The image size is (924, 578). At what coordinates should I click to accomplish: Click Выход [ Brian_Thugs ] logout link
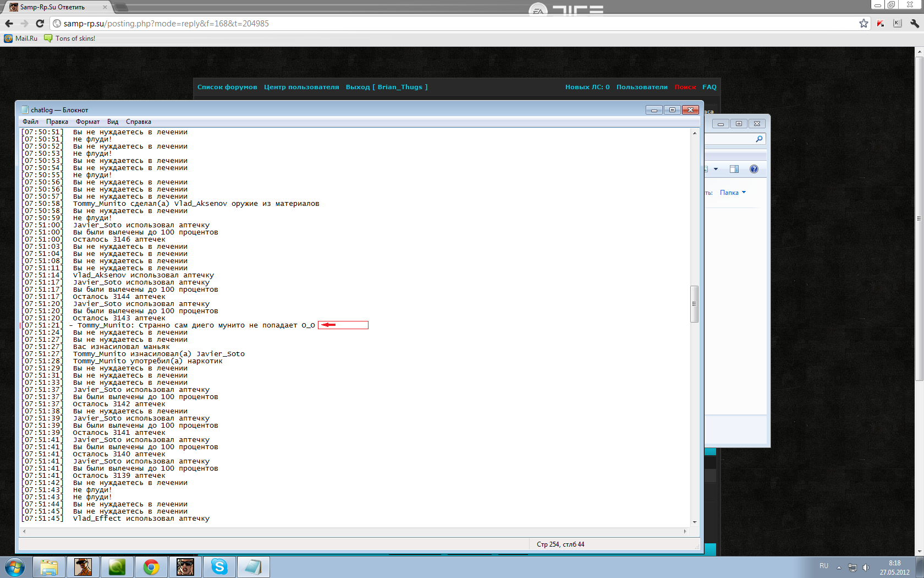tap(387, 87)
